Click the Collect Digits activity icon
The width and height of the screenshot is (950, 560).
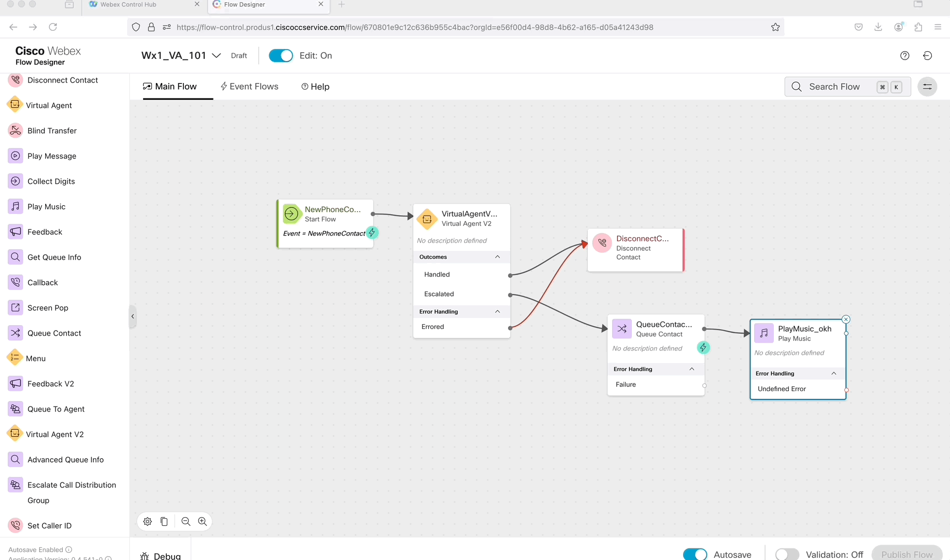click(x=15, y=181)
